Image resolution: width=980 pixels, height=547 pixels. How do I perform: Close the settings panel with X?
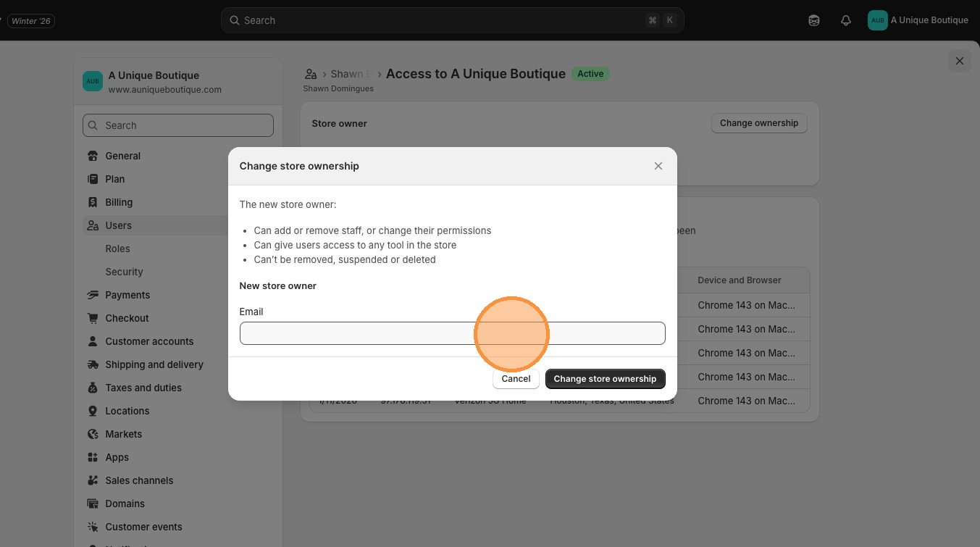pyautogui.click(x=960, y=61)
